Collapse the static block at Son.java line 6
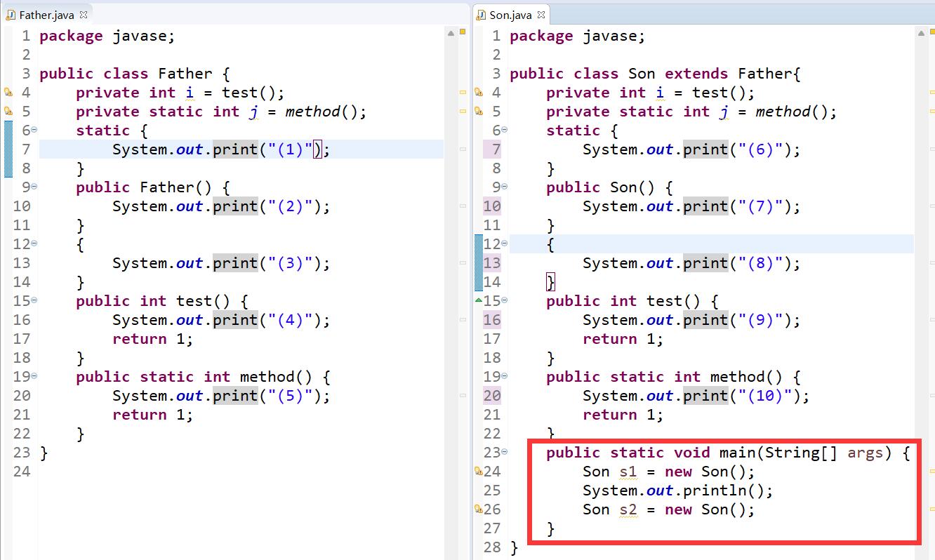The width and height of the screenshot is (935, 560). (x=505, y=130)
